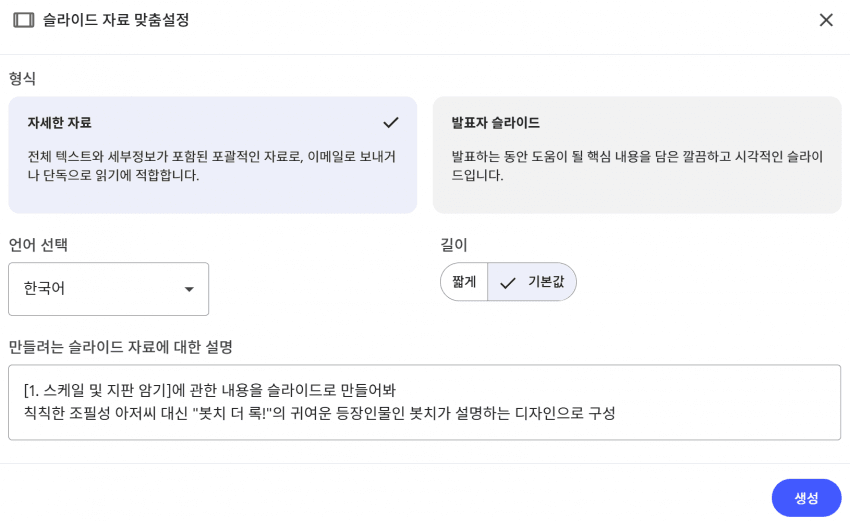Screen dimensions: 850x521
Task: Click the 언어 선택 label
Action: pyautogui.click(x=38, y=245)
